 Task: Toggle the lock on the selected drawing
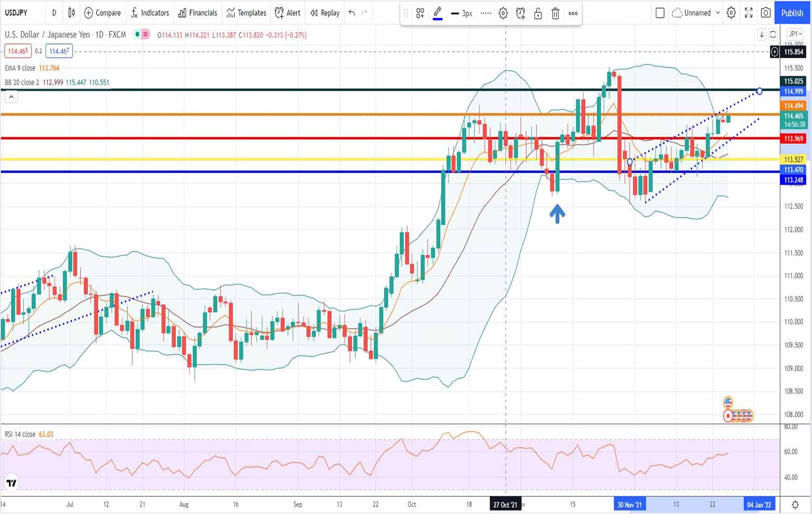538,14
